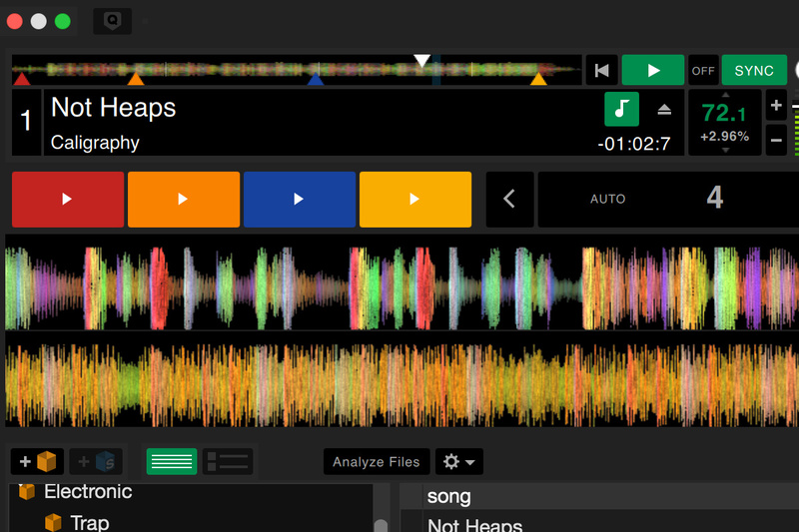The height and width of the screenshot is (532, 799).
Task: Click the add smart crate icon
Action: [x=97, y=462]
